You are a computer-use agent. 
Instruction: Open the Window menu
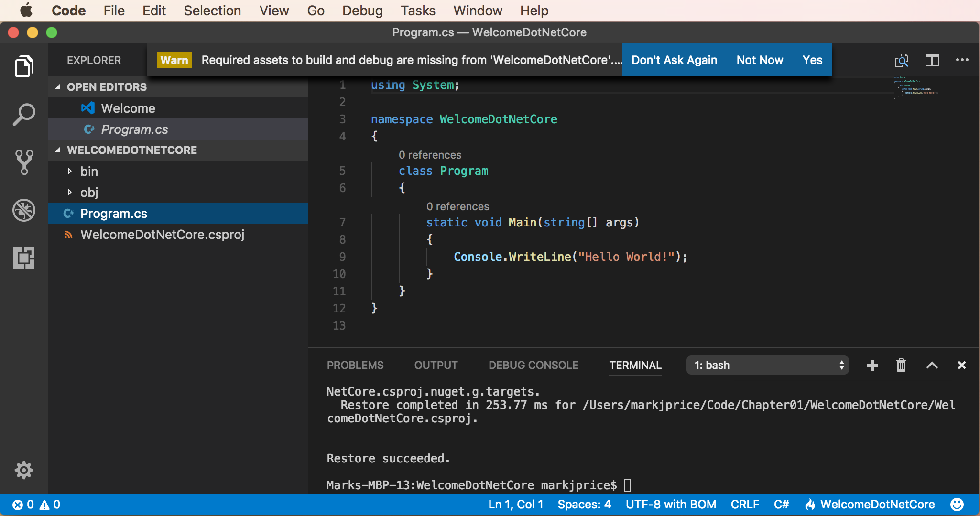(x=478, y=11)
